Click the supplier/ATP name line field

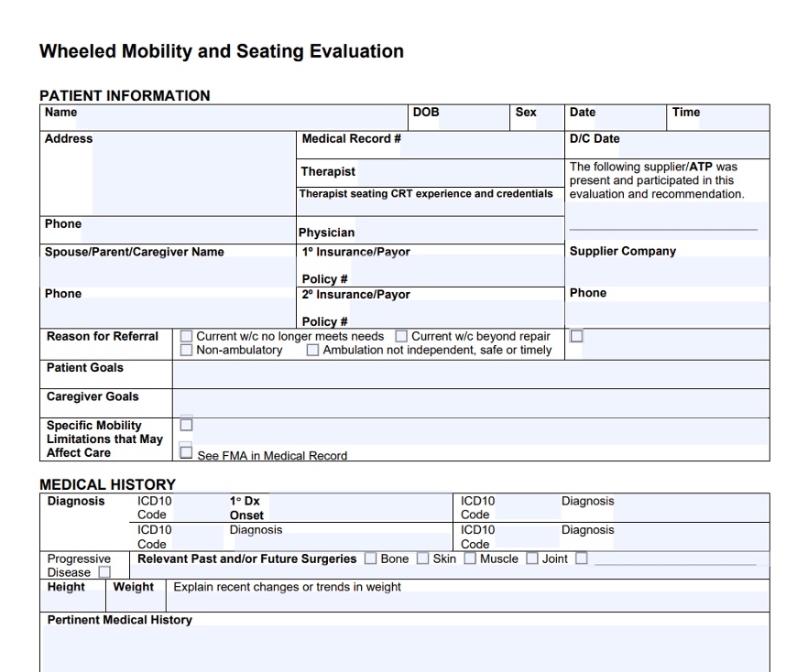point(667,221)
